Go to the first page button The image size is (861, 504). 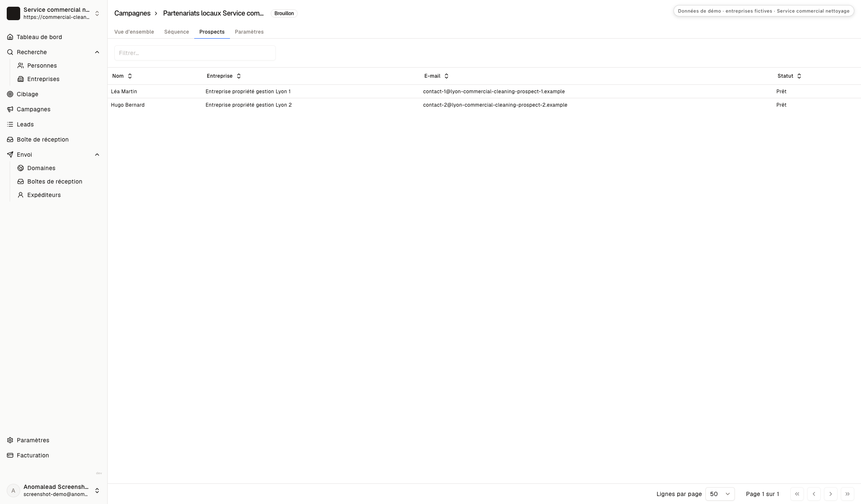point(797,494)
